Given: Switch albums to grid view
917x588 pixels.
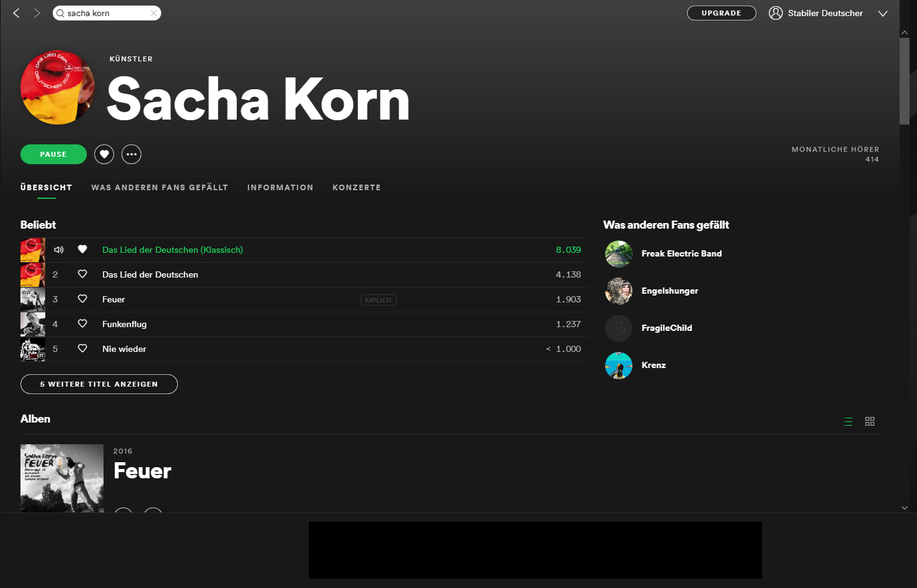Looking at the screenshot, I should [870, 421].
